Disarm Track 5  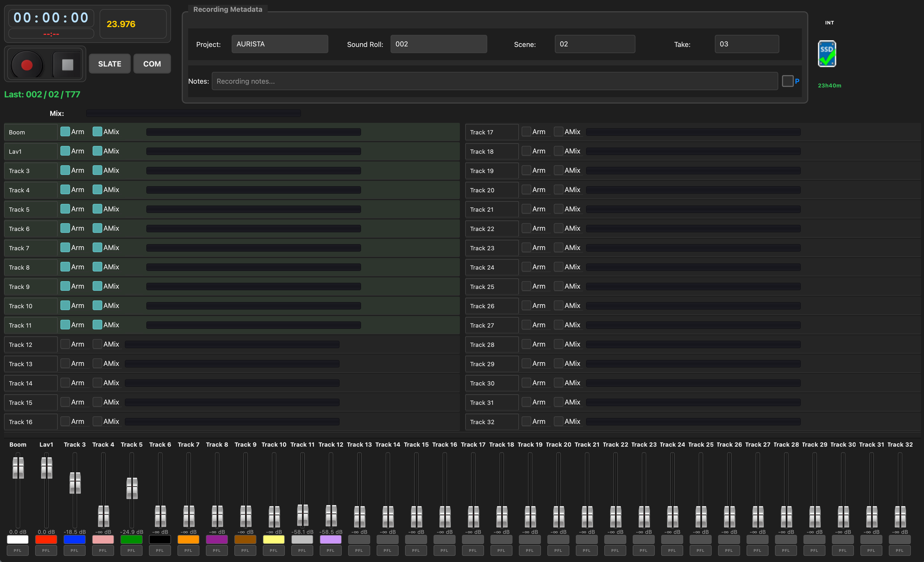point(65,209)
